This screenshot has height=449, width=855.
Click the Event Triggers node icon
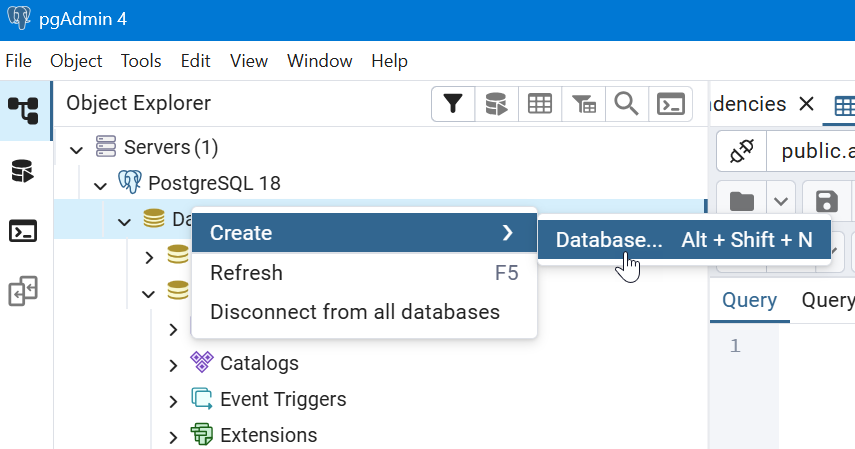point(202,398)
